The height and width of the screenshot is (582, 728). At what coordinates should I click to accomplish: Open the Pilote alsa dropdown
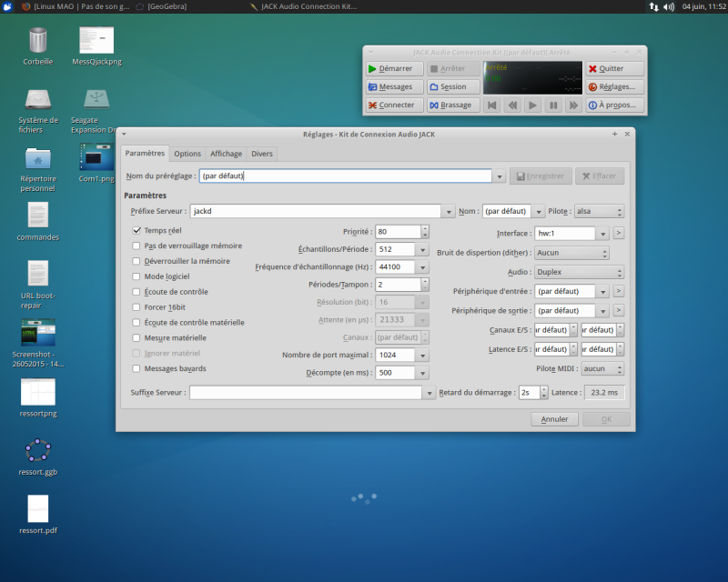click(599, 211)
